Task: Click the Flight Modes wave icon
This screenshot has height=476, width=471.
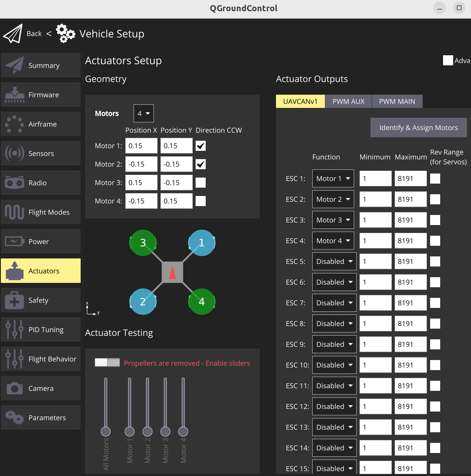Action: click(14, 212)
